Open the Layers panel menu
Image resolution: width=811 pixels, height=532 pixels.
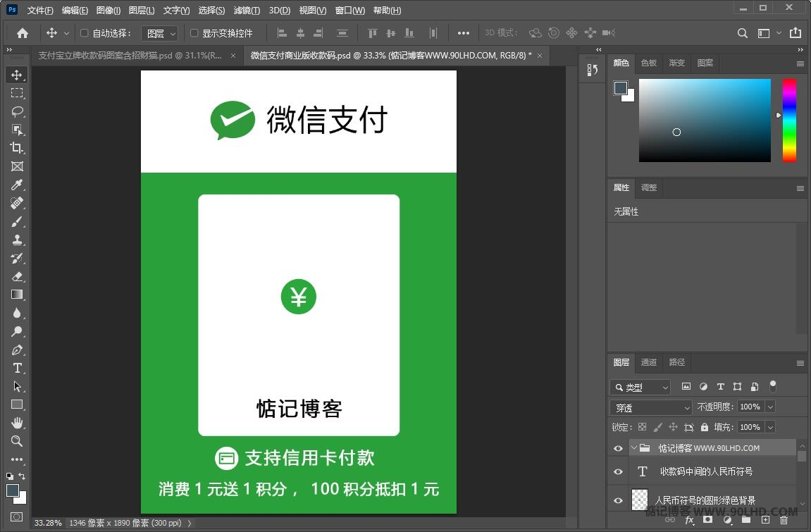[x=800, y=363]
